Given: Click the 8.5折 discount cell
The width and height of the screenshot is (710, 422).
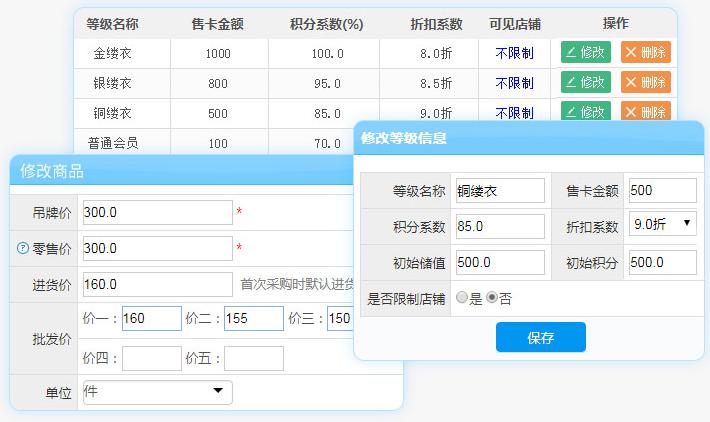Looking at the screenshot, I should tap(436, 84).
